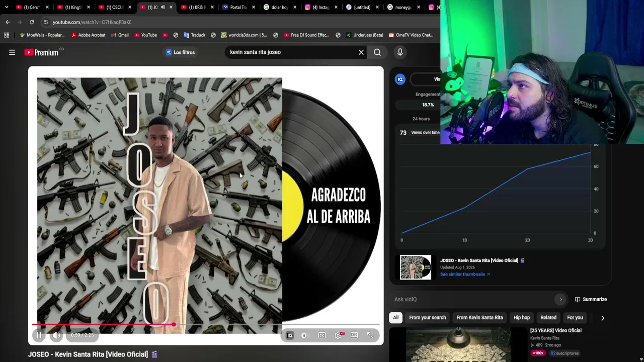Open the UnderLess (Beta) bookmark
This screenshot has width=644, height=362.
point(364,35)
